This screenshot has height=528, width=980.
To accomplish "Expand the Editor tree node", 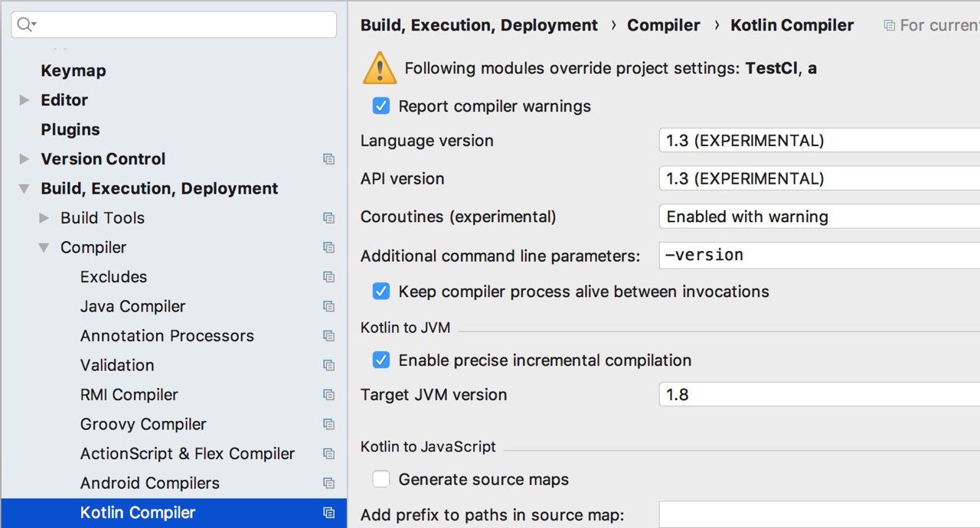I will click(24, 100).
